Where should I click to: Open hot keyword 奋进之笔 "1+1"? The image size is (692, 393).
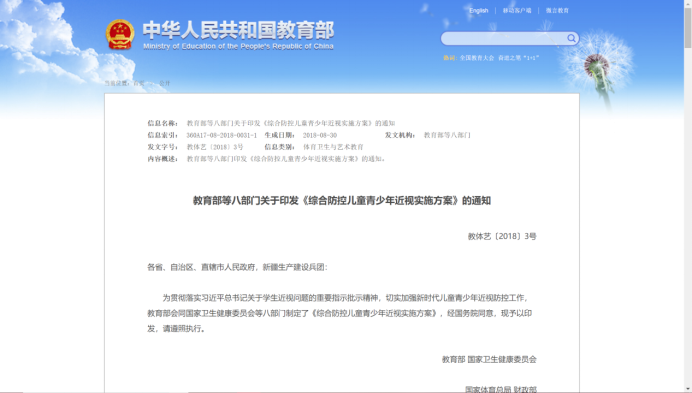[x=519, y=58]
